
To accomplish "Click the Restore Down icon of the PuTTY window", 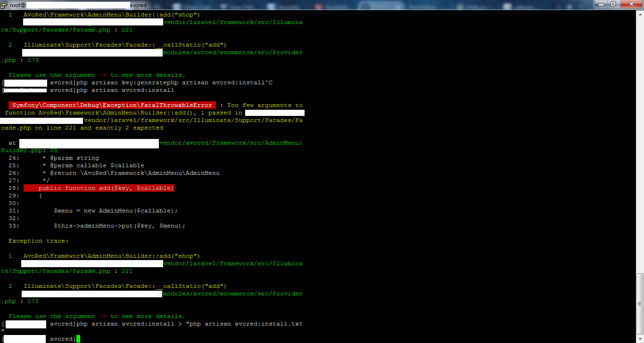I will pyautogui.click(x=614, y=4).
